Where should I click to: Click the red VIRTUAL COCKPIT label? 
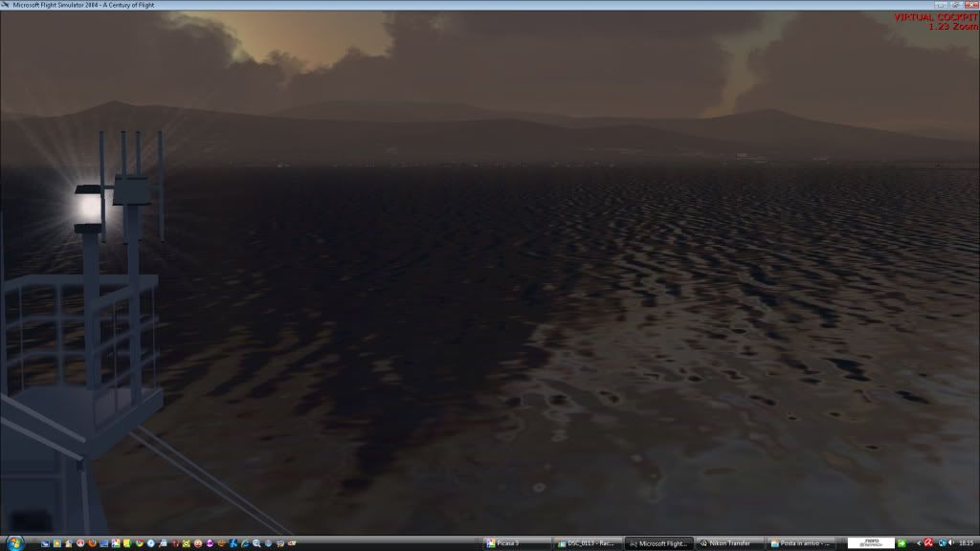(x=936, y=17)
